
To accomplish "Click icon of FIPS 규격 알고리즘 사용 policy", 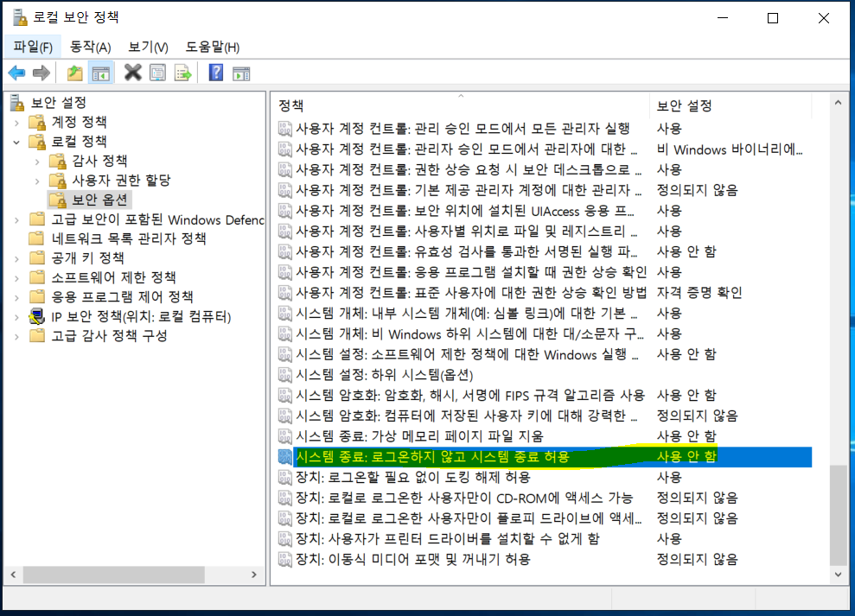I will (x=285, y=395).
